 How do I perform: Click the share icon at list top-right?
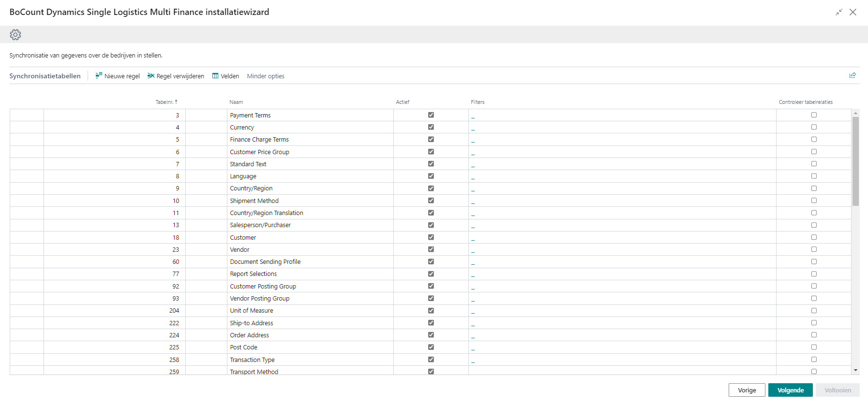point(853,75)
